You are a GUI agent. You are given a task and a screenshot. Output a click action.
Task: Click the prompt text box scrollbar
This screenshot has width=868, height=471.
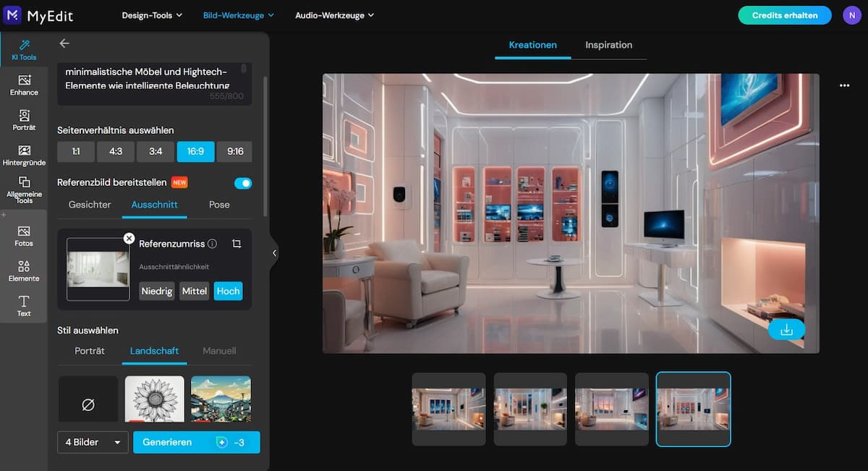(244, 69)
